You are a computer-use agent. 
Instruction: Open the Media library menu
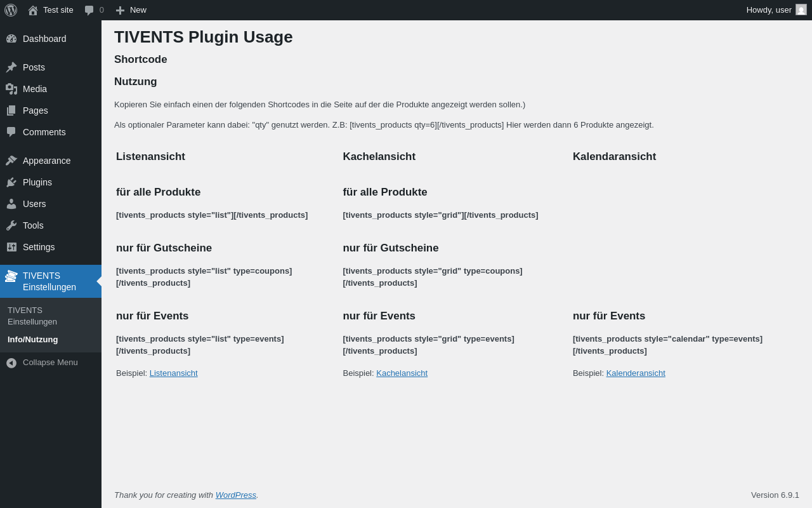(51, 89)
